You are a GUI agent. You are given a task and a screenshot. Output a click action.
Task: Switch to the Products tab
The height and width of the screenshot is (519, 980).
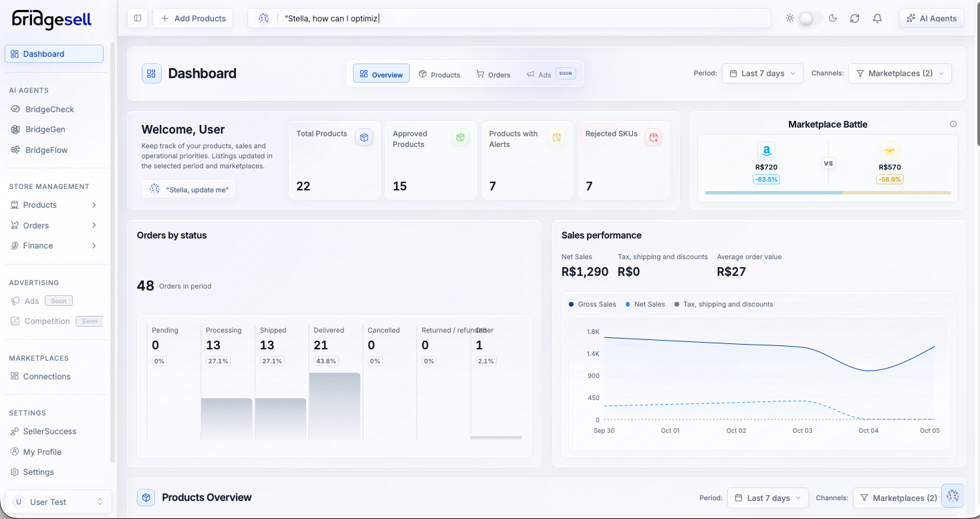(x=439, y=74)
